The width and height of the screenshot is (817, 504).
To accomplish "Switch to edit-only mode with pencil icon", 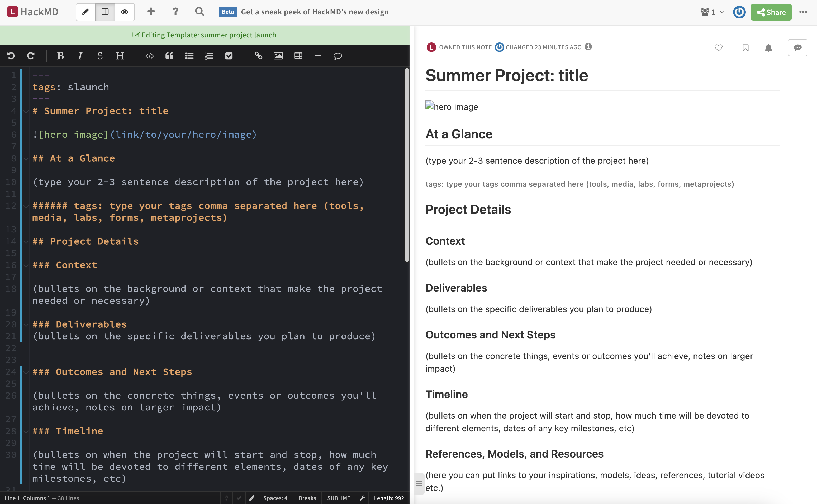I will (x=86, y=12).
